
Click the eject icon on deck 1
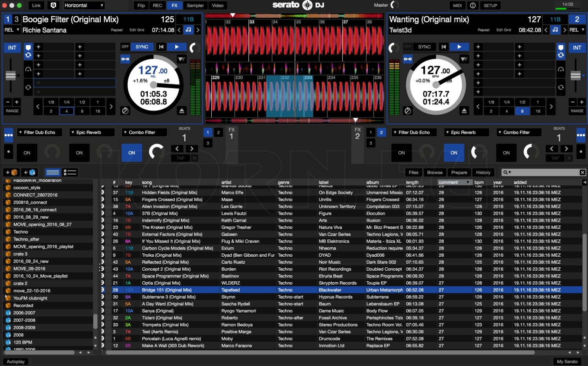coord(181,111)
